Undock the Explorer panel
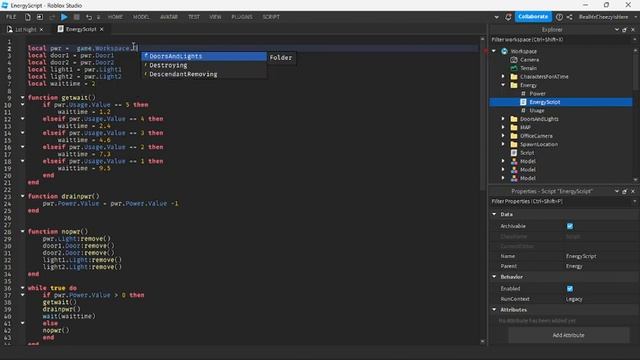The image size is (640, 360). (x=624, y=30)
